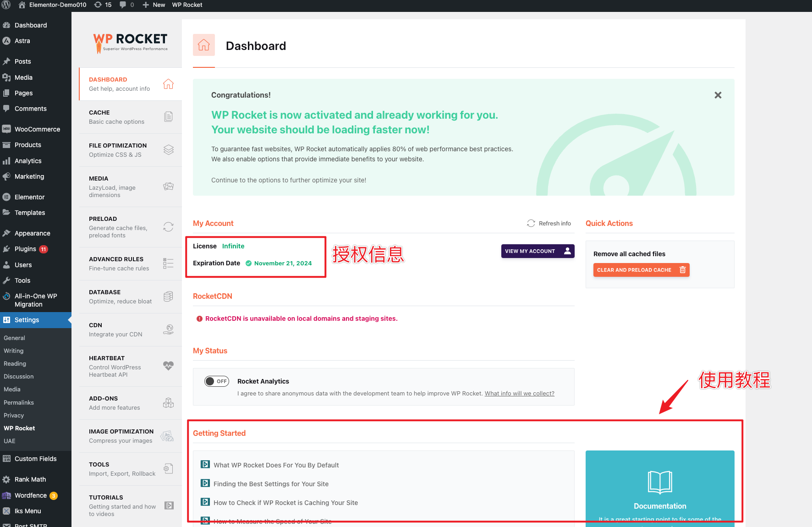Switch to CACHE Basic cache options
Viewport: 812px width, 527px height.
pyautogui.click(x=130, y=117)
